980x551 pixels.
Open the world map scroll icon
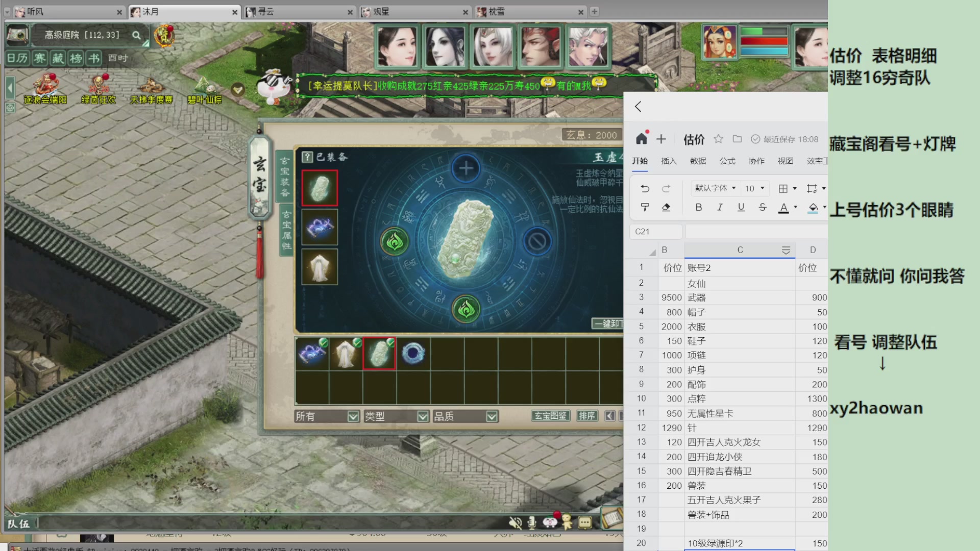pos(17,35)
